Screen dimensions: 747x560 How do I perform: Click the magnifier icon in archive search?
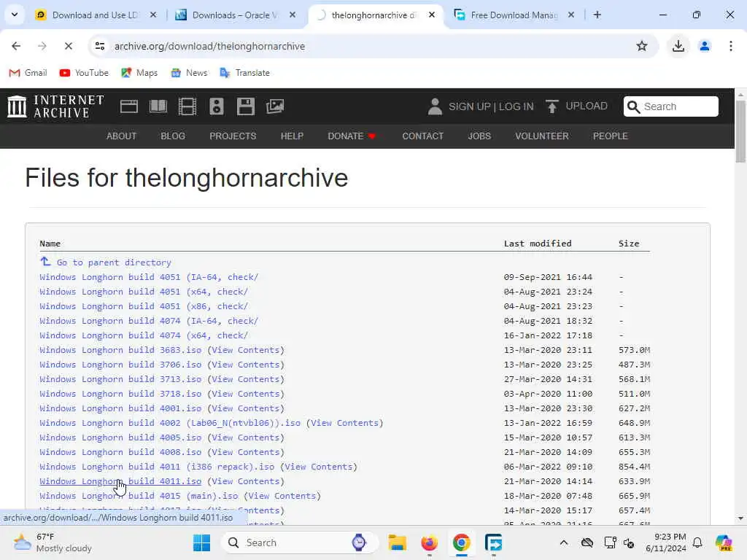633,106
